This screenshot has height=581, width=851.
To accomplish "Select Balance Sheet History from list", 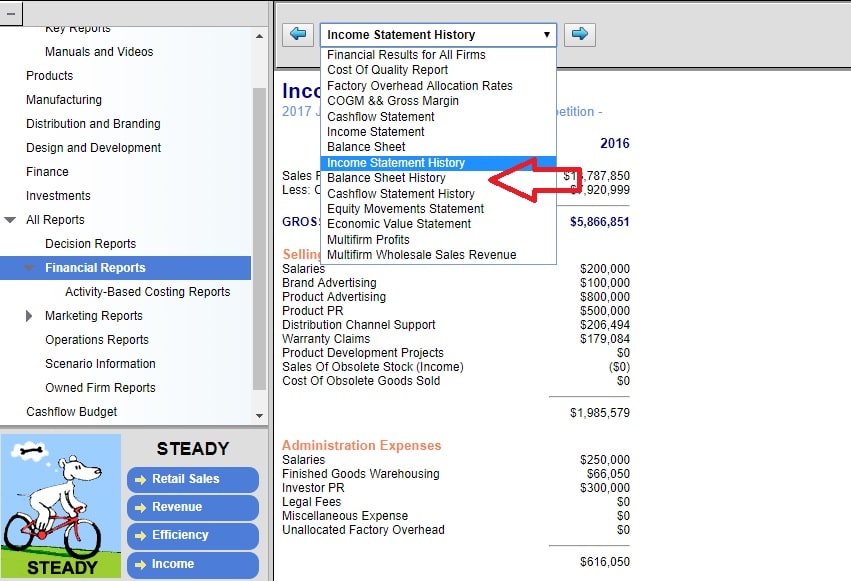I will point(386,178).
